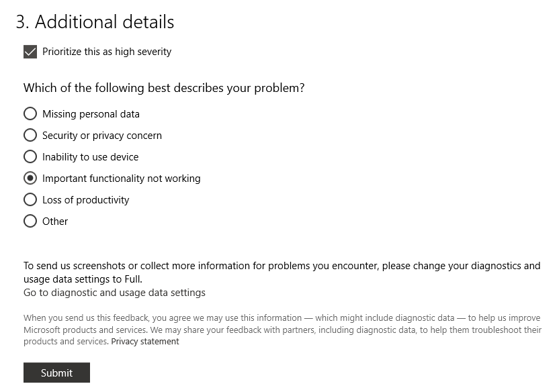Image resolution: width=559 pixels, height=392 pixels.
Task: Click the 'Important functionality not working' label text
Action: tap(121, 179)
